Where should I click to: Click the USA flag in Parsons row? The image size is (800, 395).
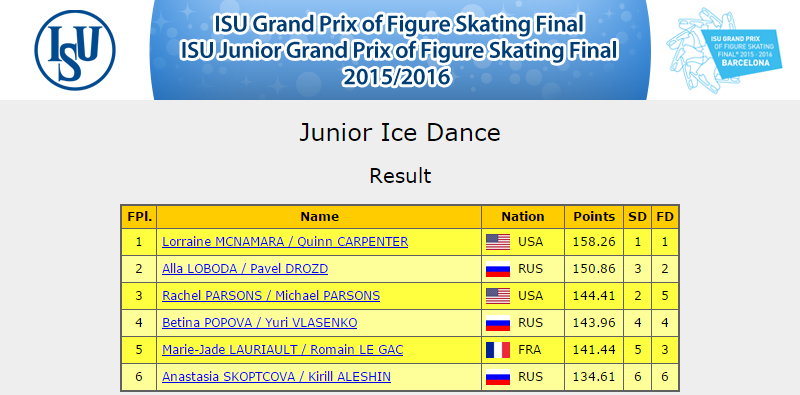pos(497,296)
